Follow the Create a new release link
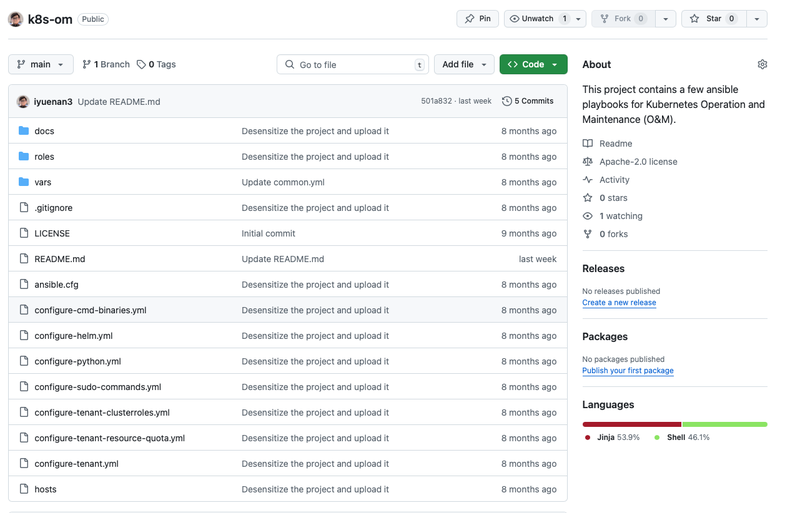This screenshot has height=513, width=800. coord(619,302)
